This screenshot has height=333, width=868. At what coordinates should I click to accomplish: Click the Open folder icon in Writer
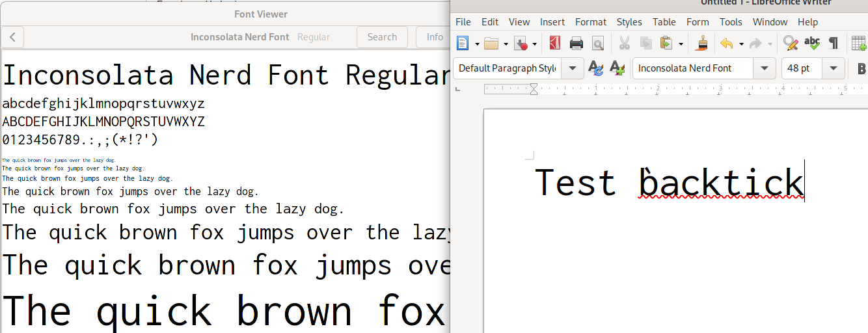coord(492,44)
